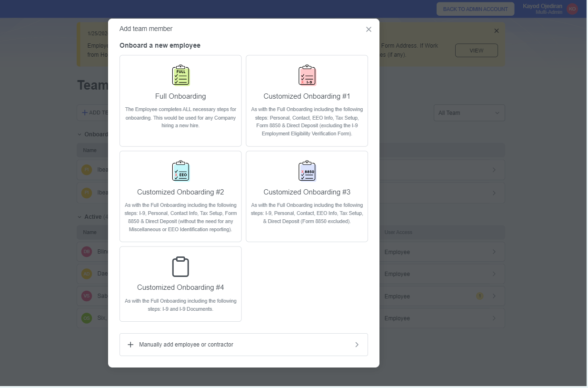Select the Full Onboarding title
Screen dimensions: 588x388
180,96
